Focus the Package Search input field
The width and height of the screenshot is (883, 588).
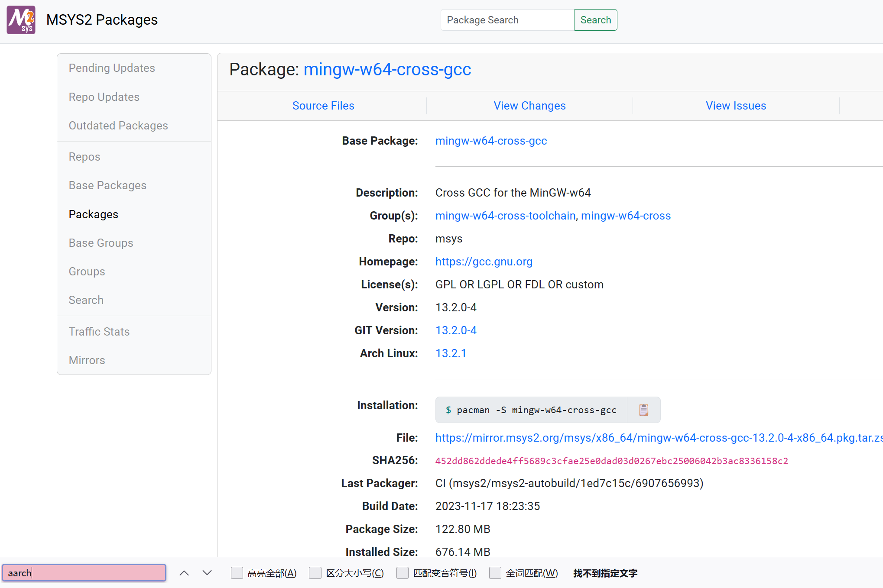tap(507, 20)
